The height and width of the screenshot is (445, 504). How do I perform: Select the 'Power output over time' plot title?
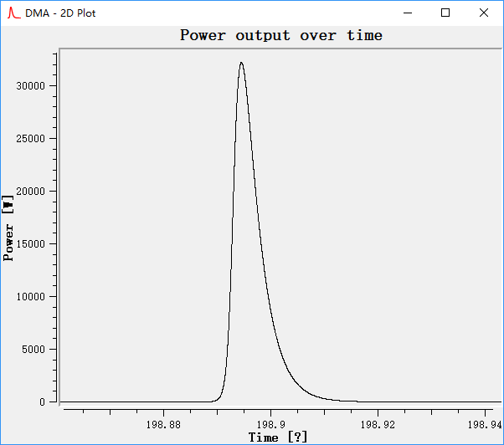tap(281, 35)
